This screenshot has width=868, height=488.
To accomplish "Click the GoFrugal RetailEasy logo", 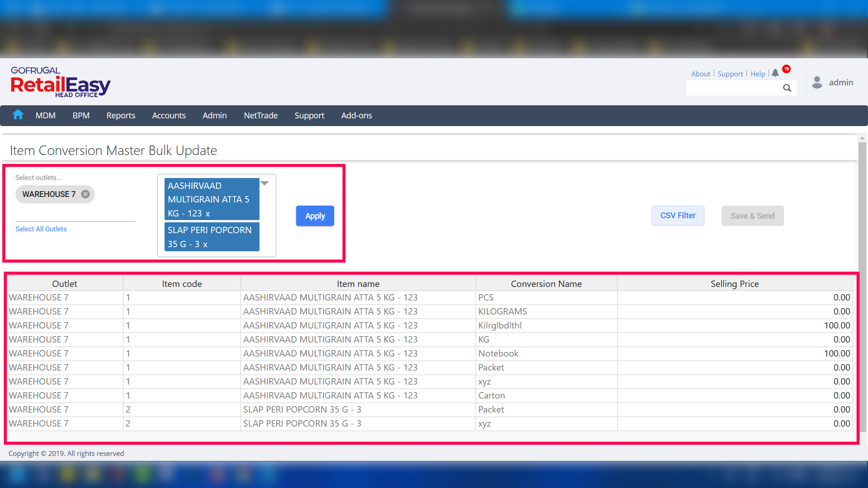I will click(x=60, y=82).
